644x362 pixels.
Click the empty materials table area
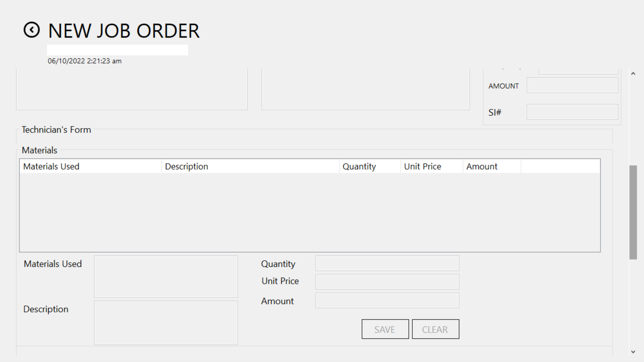point(309,212)
